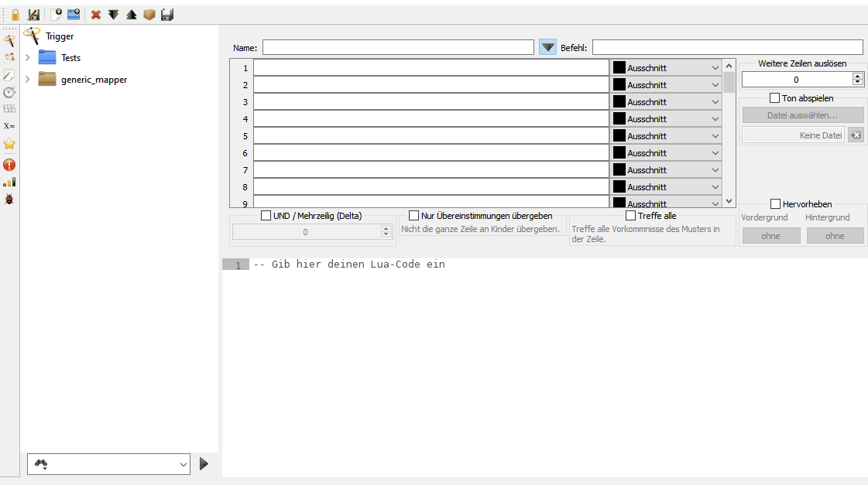Click the Datei auswählen... button
Screen dimensions: 868x485
(x=803, y=115)
